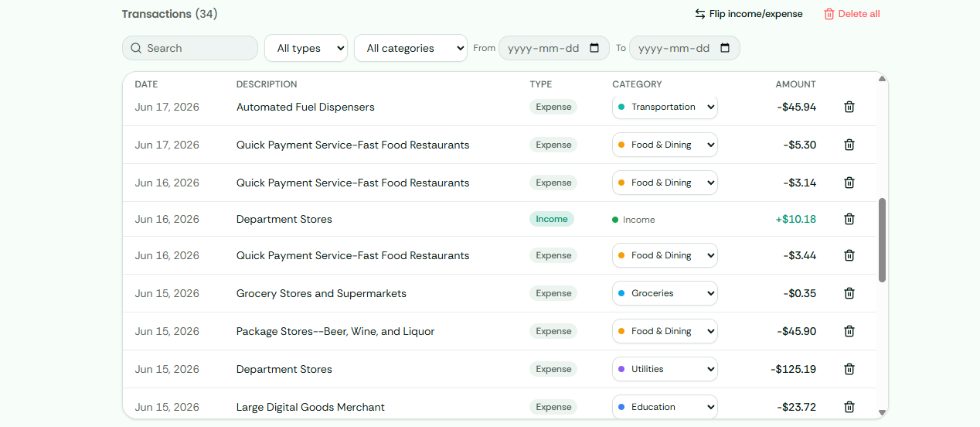Delete the $5.30 Fast Food transaction
Image resolution: width=980 pixels, height=427 pixels.
click(x=849, y=145)
